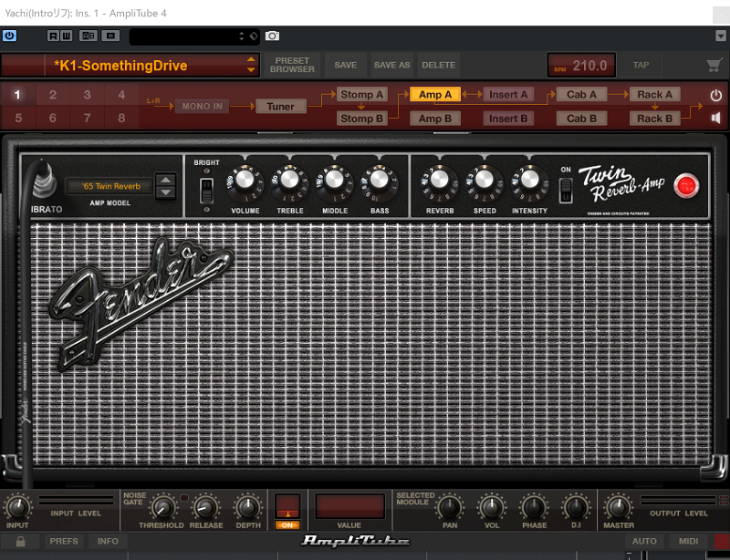The height and width of the screenshot is (560, 730).
Task: Click the INPUT level knob
Action: [x=17, y=508]
